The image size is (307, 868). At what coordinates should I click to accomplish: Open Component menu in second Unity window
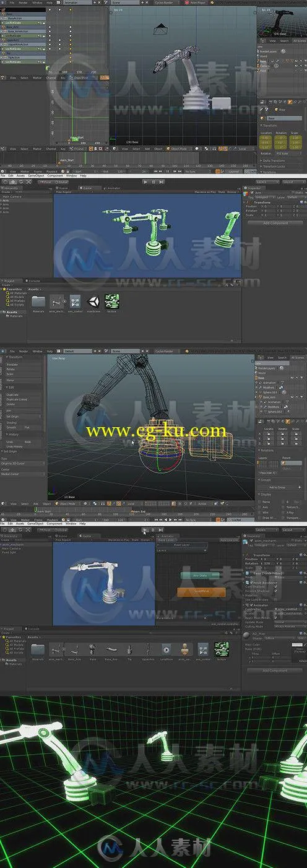[55, 523]
